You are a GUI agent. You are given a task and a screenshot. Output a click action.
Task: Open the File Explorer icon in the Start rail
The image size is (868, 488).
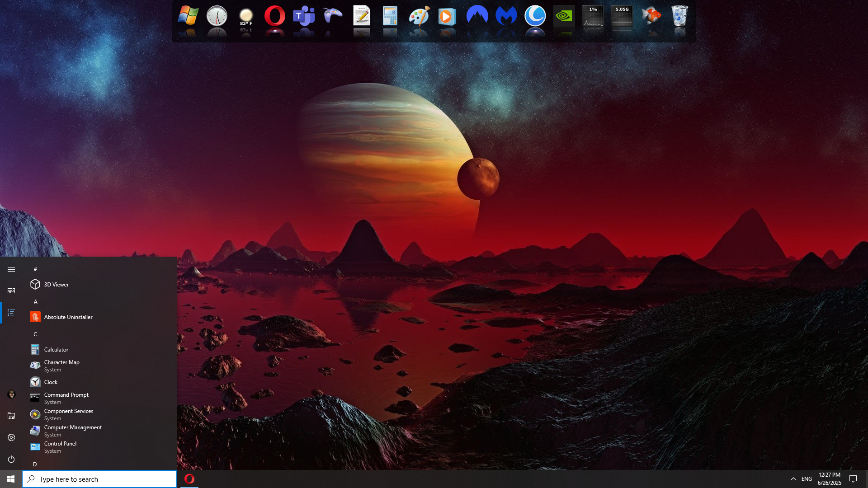(x=11, y=416)
